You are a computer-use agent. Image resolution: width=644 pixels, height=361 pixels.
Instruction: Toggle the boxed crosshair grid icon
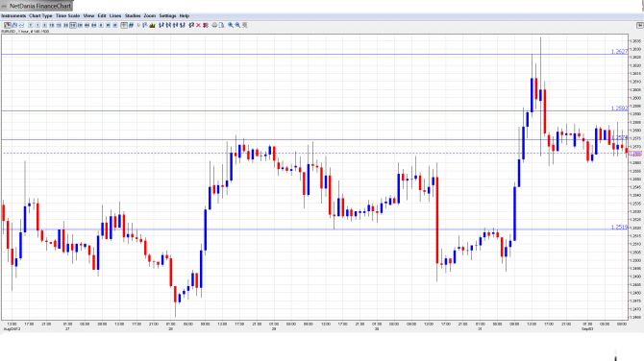(124, 25)
